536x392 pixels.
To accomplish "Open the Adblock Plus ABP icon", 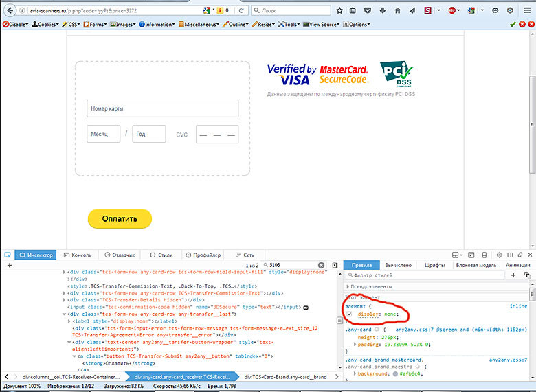I will [451, 10].
